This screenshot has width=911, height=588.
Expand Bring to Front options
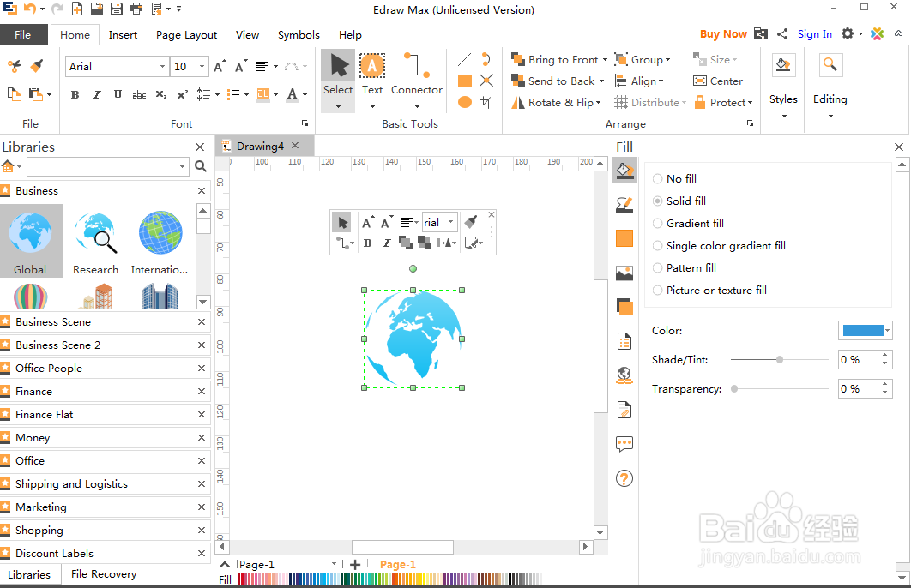tap(605, 60)
